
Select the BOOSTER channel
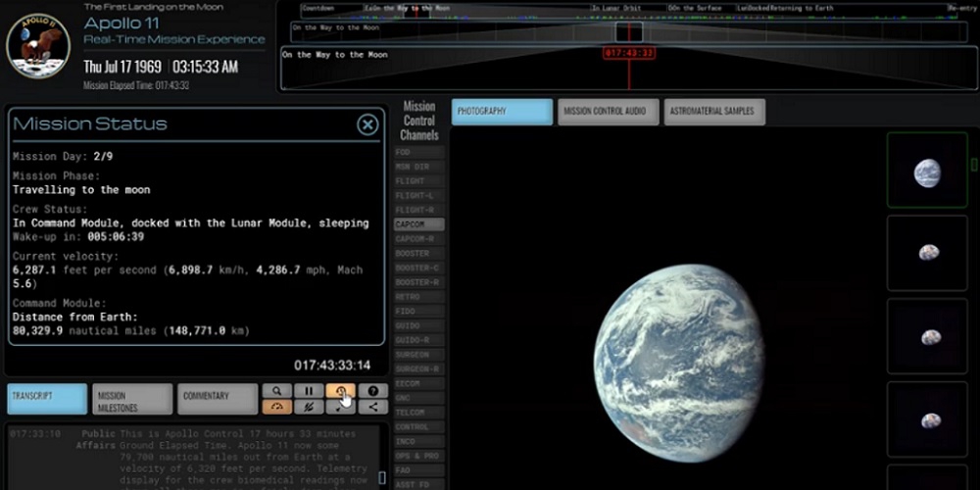(x=419, y=253)
